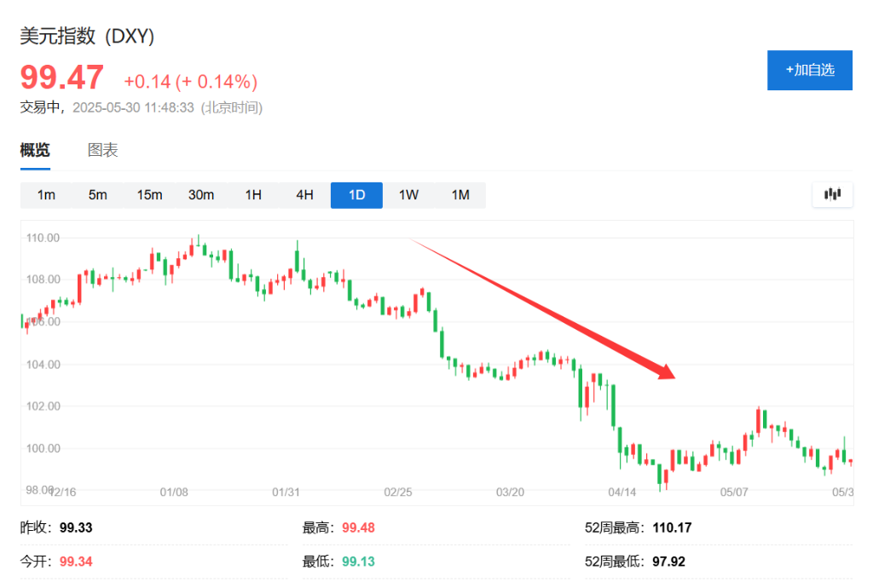
Task: Switch to the 1M monthly interval
Action: 460,194
